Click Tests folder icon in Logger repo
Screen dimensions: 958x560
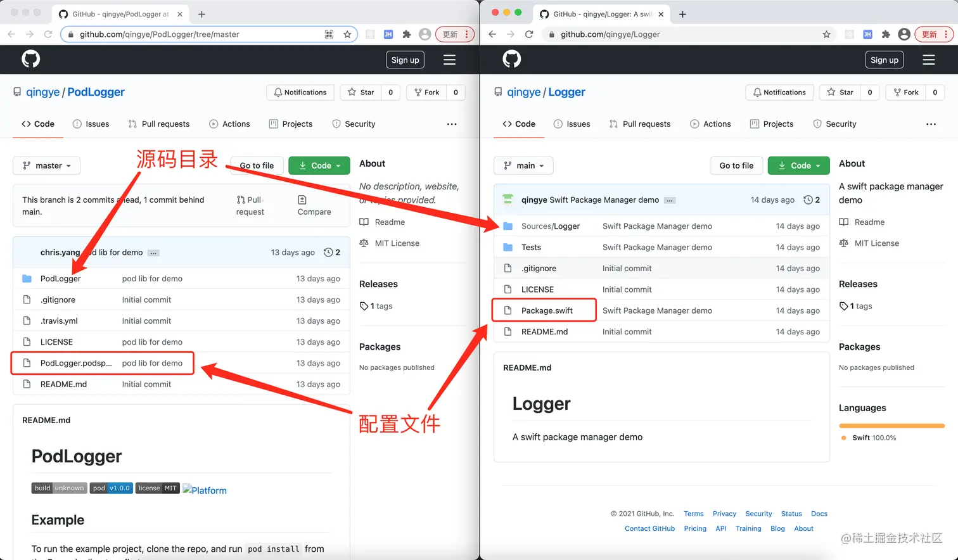(508, 247)
